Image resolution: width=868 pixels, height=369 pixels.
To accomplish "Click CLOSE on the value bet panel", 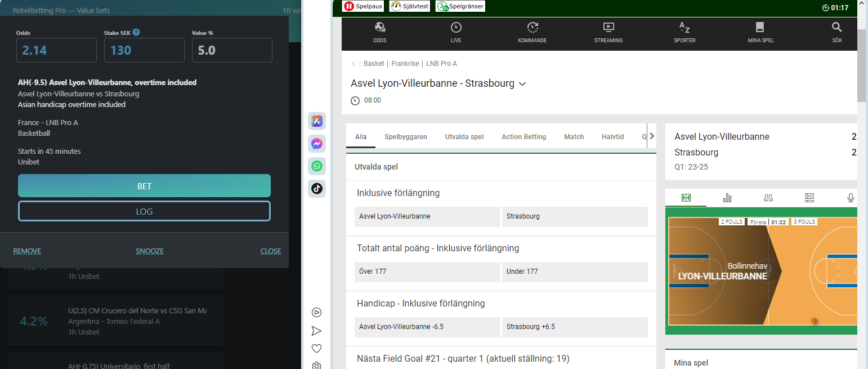I will tap(271, 251).
